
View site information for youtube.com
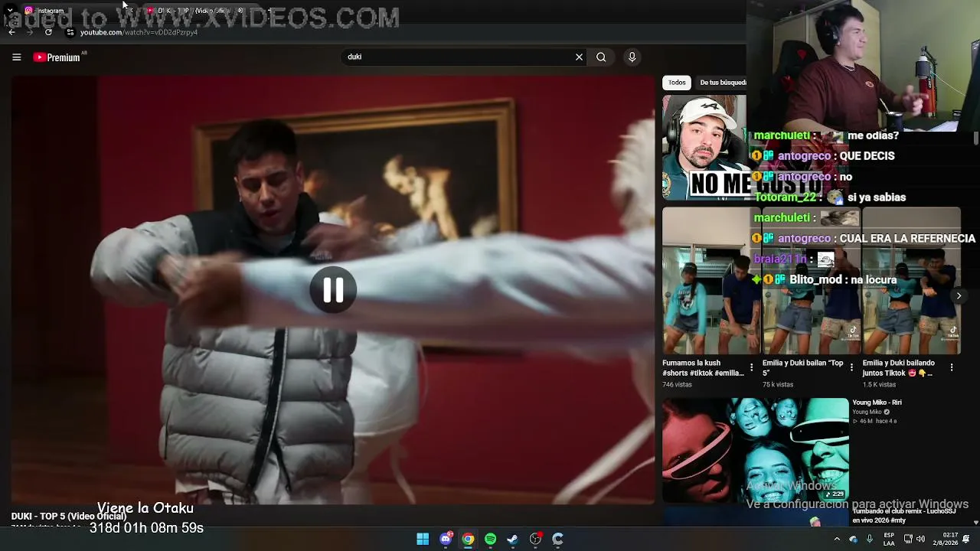coord(70,32)
